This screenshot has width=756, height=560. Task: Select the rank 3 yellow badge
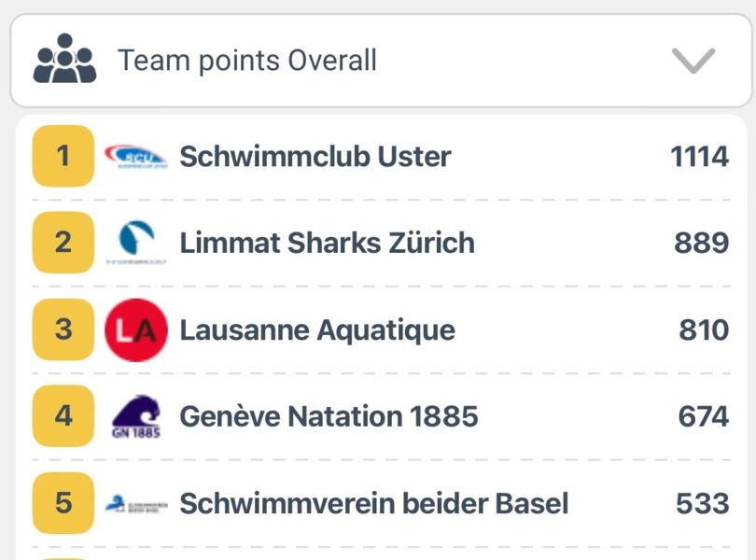click(x=63, y=329)
